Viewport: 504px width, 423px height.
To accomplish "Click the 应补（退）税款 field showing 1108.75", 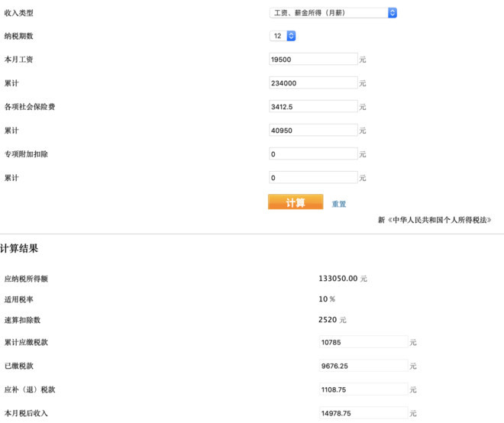I will [x=363, y=389].
